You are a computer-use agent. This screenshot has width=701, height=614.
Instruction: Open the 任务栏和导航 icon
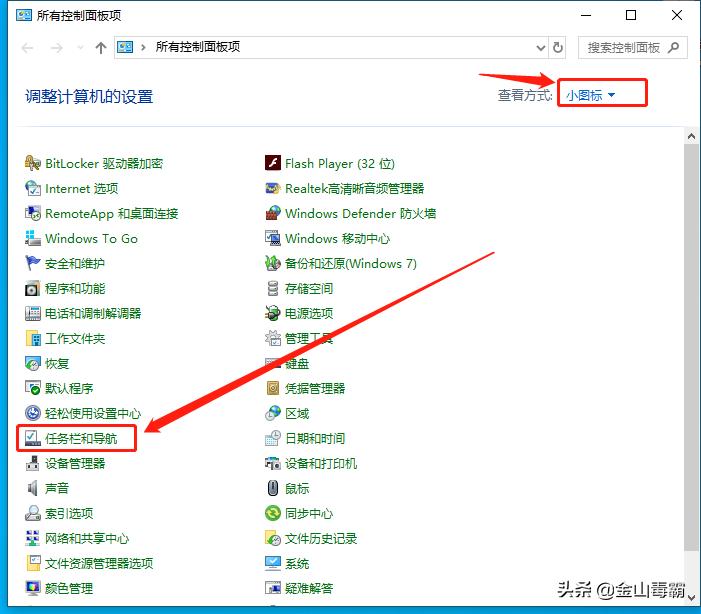[x=33, y=438]
